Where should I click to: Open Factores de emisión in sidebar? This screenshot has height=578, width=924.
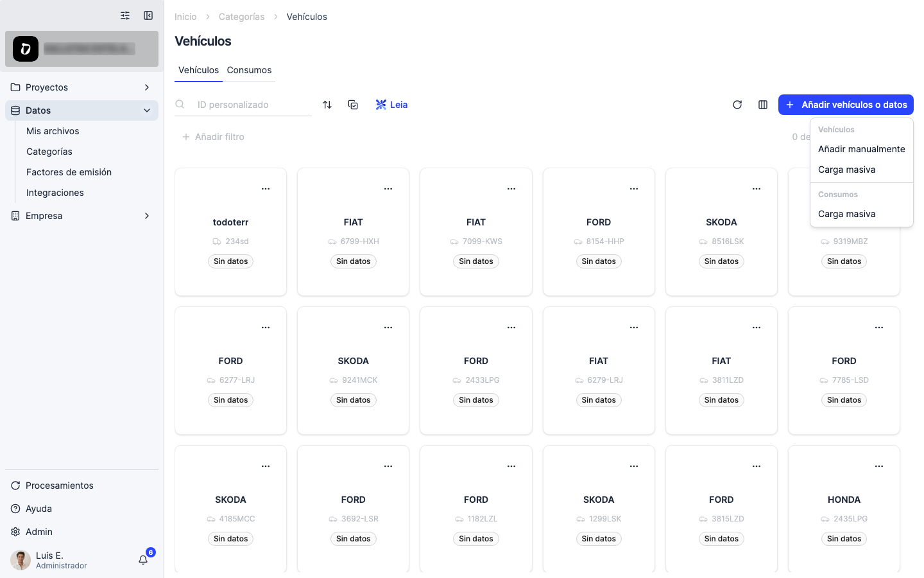(69, 172)
